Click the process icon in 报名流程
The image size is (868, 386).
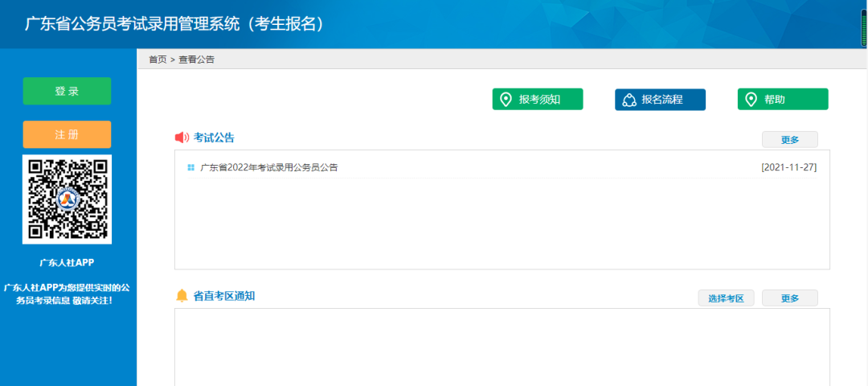click(x=628, y=101)
